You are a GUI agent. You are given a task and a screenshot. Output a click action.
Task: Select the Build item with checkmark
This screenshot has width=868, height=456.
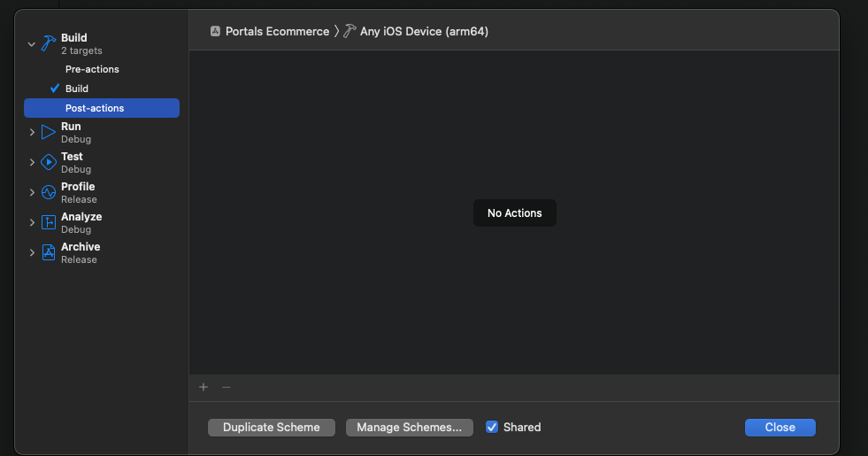[77, 89]
